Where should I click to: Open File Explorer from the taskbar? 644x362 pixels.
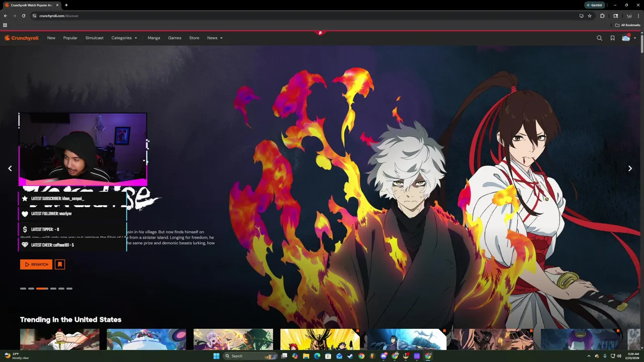point(306,356)
